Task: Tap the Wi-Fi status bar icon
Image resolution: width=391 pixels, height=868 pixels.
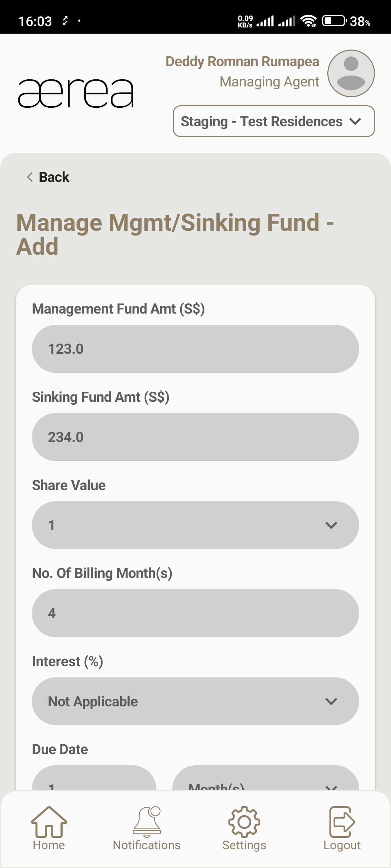Action: coord(308,21)
